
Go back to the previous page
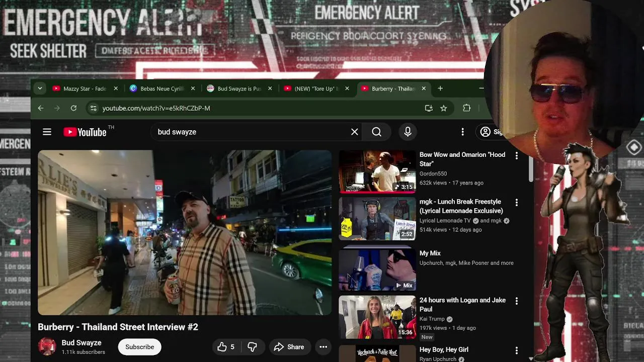[x=41, y=108]
